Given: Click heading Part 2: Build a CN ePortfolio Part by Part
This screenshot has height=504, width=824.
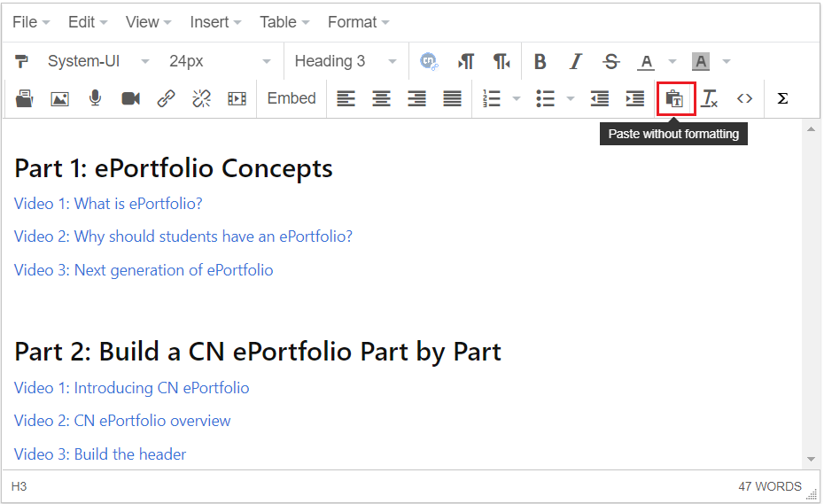Looking at the screenshot, I should (258, 353).
